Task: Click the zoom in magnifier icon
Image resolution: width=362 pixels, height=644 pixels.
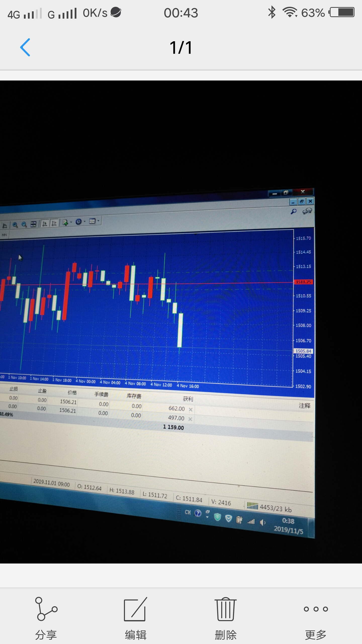Action: coord(15,225)
